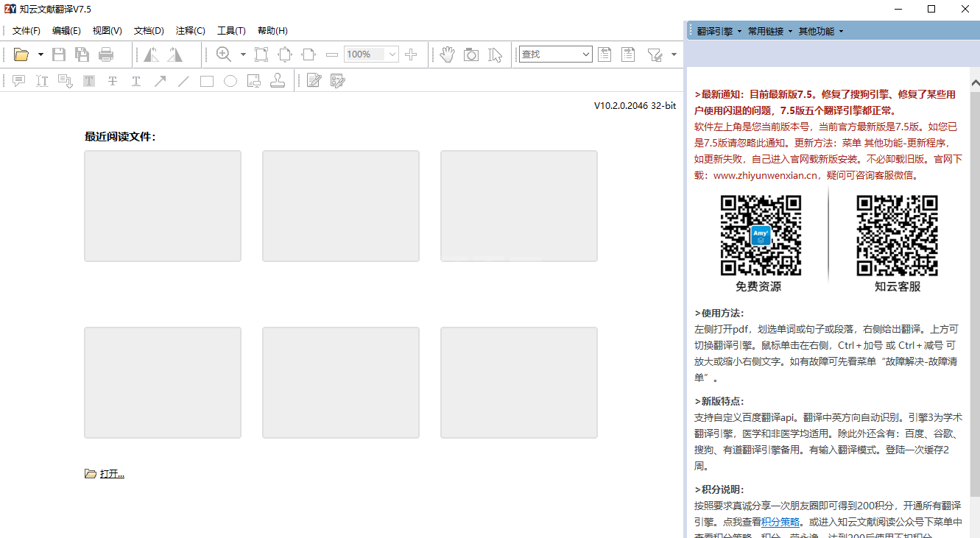980x538 pixels.
Task: Click the right panel vertical scrollbar
Action: pyautogui.click(x=975, y=294)
